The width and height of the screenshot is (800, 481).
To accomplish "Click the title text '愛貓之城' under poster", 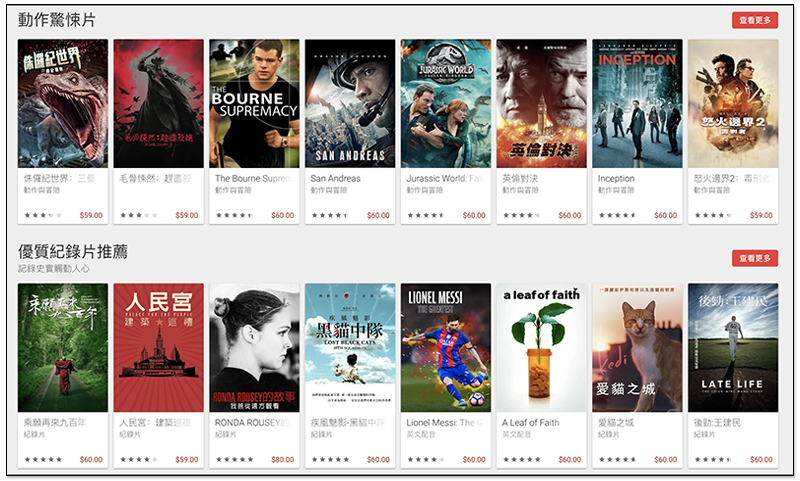I will click(x=616, y=422).
